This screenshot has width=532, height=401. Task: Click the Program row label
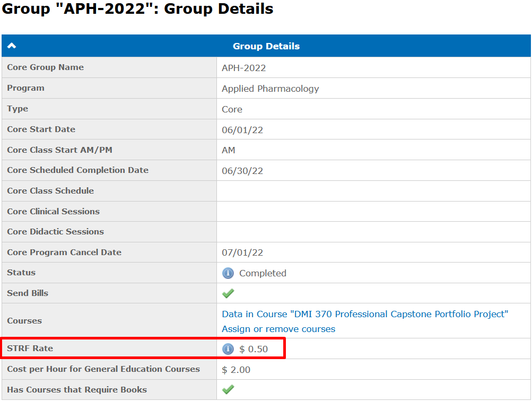point(26,88)
